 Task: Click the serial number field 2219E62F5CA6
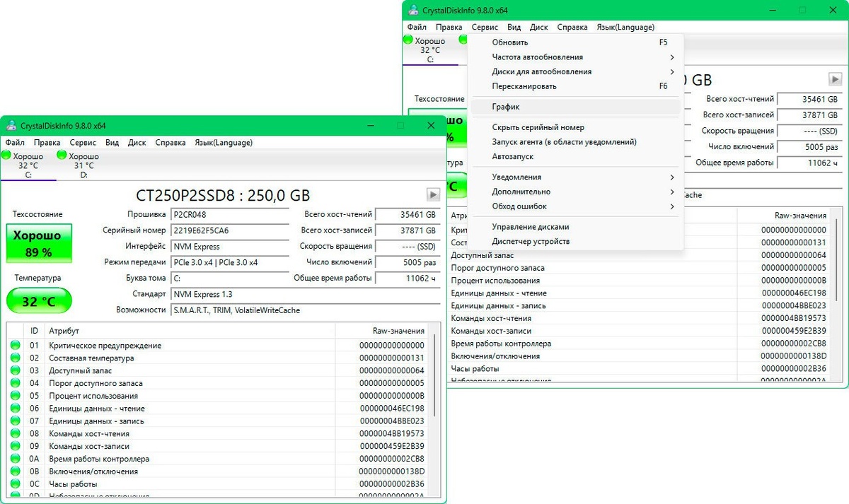[x=230, y=230]
